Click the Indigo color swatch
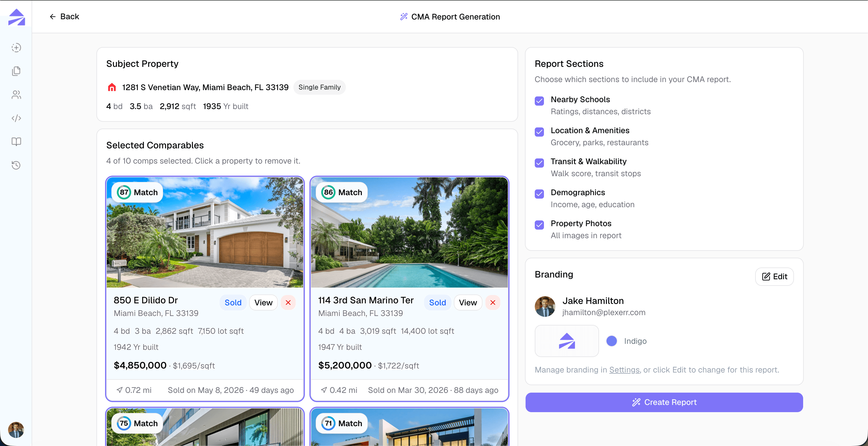Image resolution: width=868 pixels, height=446 pixels. pyautogui.click(x=611, y=341)
